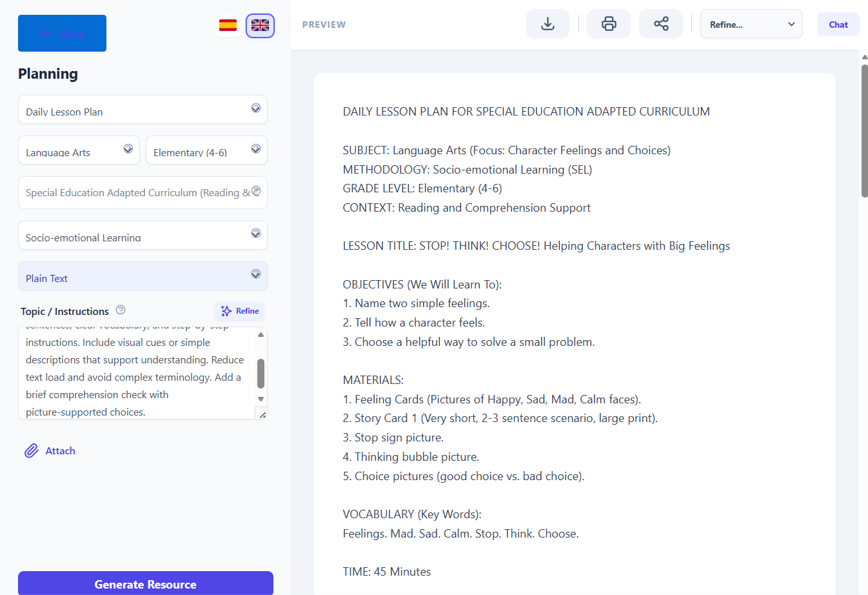
Task: Click the download icon in preview toolbar
Action: point(547,25)
